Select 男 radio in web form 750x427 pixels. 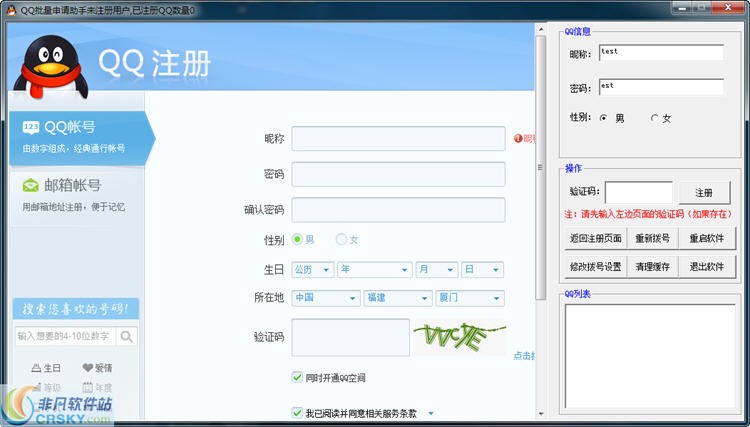297,239
